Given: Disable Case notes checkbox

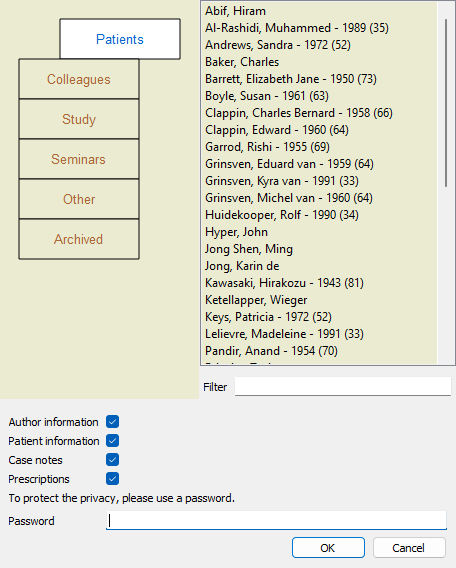Looking at the screenshot, I should 112,460.
